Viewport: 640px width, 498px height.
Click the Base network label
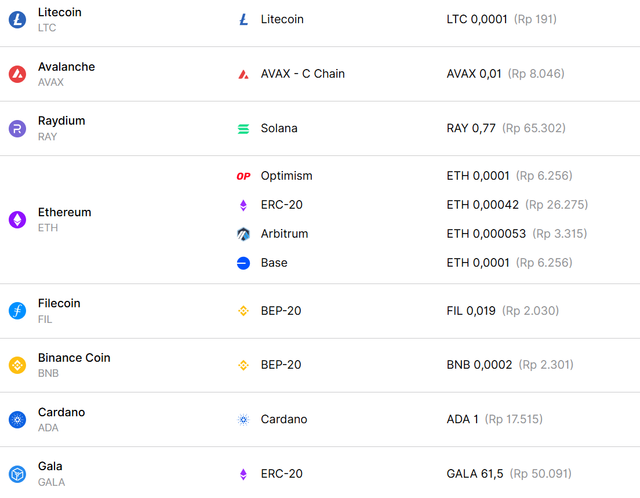click(x=274, y=263)
